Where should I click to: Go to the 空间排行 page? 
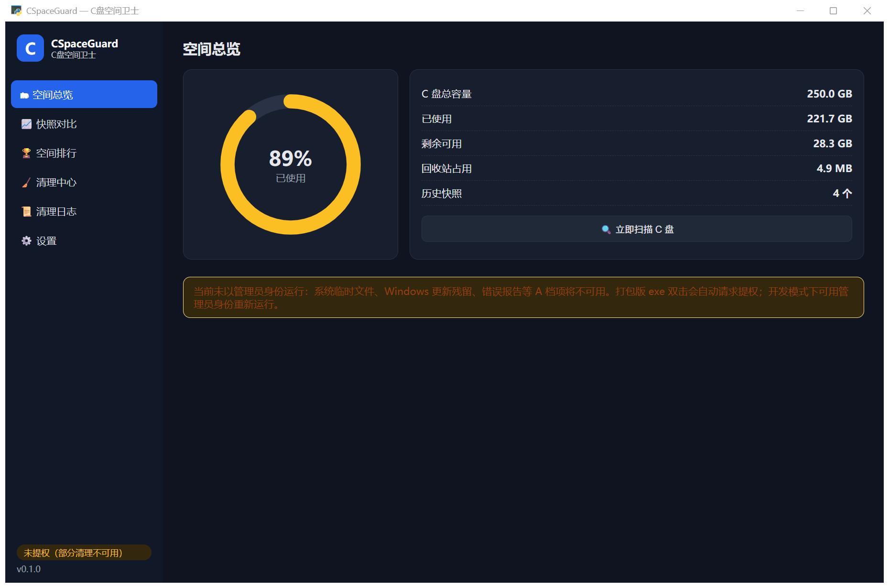[x=84, y=153]
